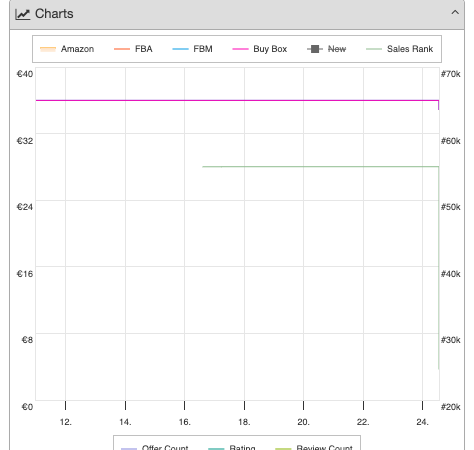
Task: Toggle the Sales Rank series legend
Action: pos(399,49)
